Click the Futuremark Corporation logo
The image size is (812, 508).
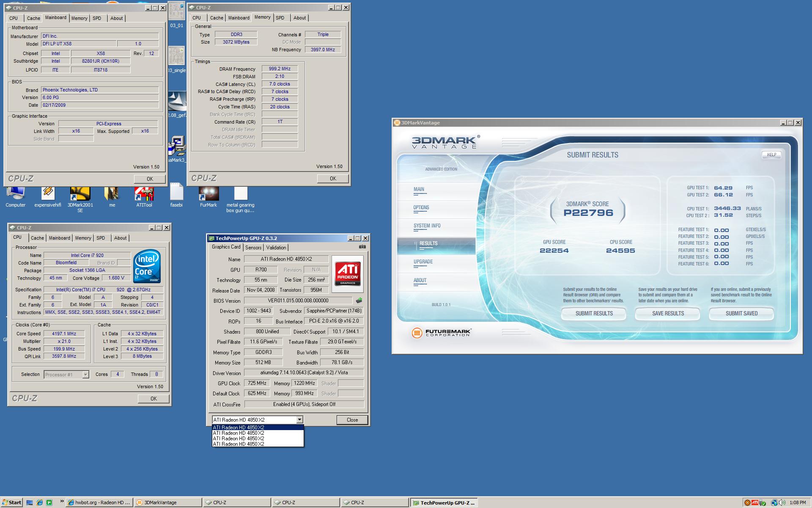point(441,333)
